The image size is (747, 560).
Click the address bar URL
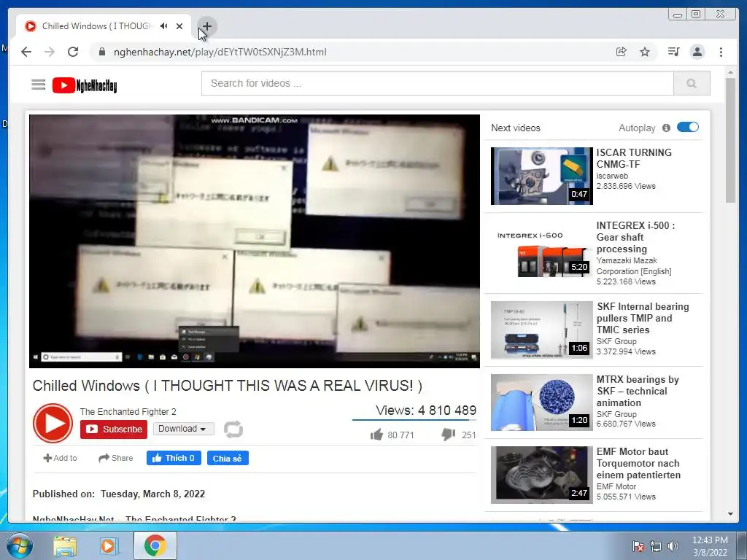click(x=220, y=52)
